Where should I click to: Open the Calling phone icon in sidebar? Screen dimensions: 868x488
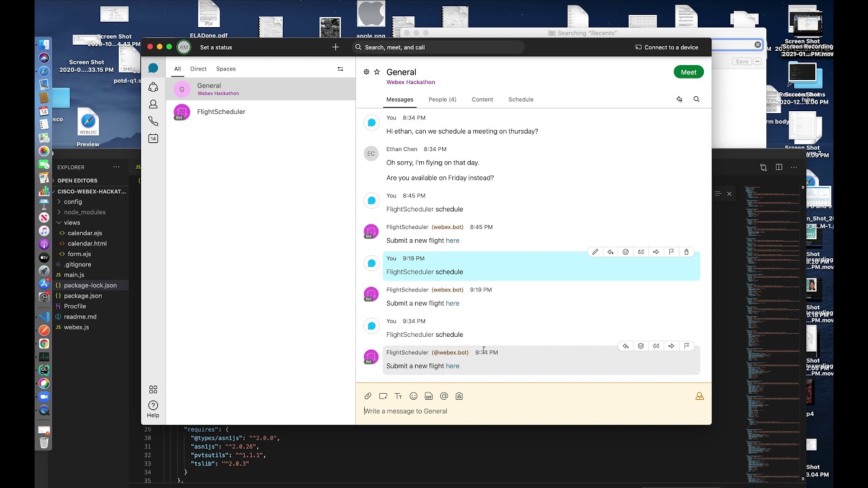pyautogui.click(x=153, y=121)
